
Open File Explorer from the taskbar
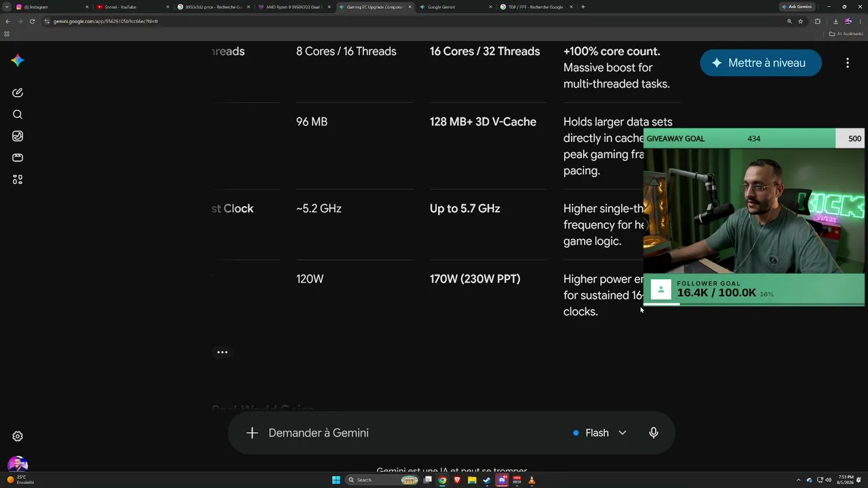(472, 481)
